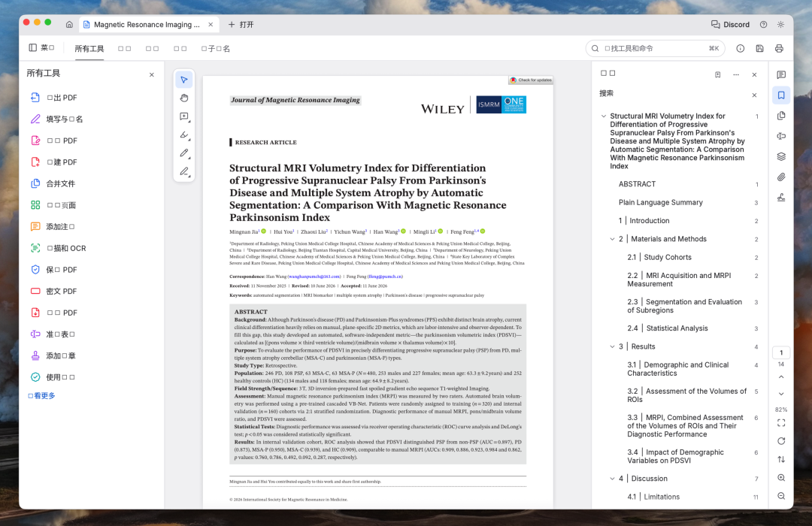Collapse the Discussion bookmark section

point(612,479)
